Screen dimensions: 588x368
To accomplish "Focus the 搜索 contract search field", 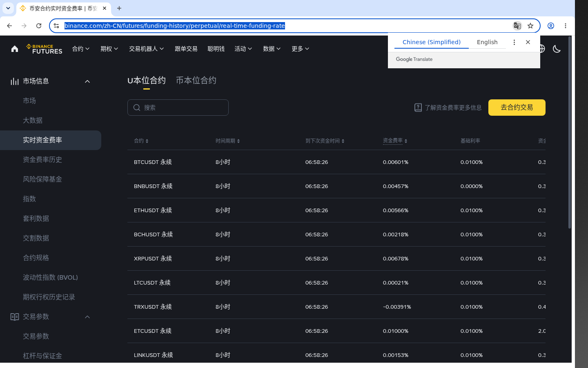I will point(178,108).
